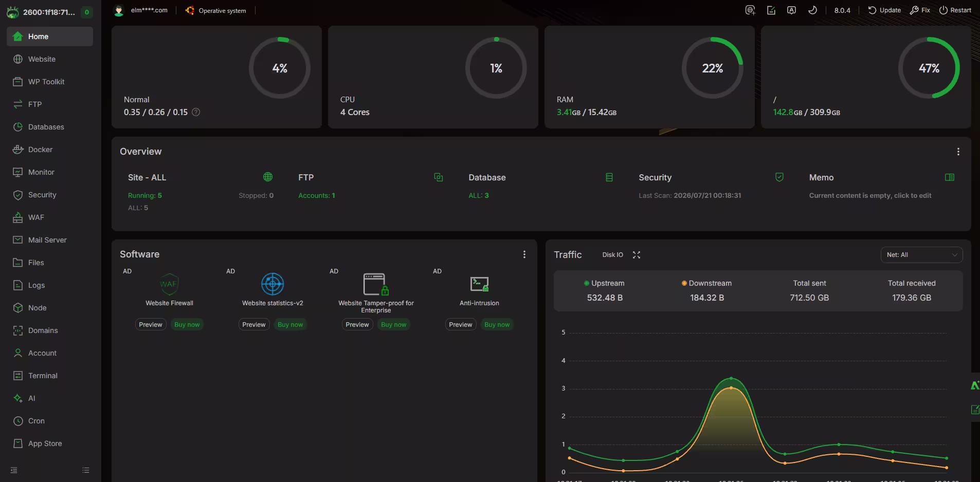Screen dimensions: 980x482
Task: Click the Database icon in Overview
Action: click(x=609, y=177)
